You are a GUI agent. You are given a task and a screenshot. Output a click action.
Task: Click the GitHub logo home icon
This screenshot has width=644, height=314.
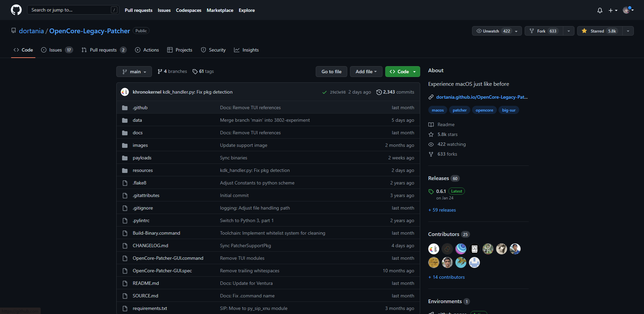[16, 10]
